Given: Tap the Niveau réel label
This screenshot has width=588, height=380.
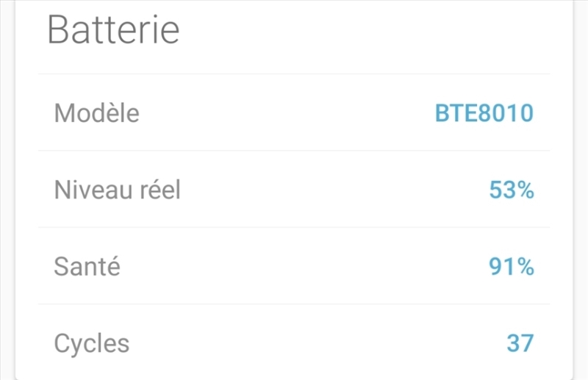Looking at the screenshot, I should (x=117, y=190).
